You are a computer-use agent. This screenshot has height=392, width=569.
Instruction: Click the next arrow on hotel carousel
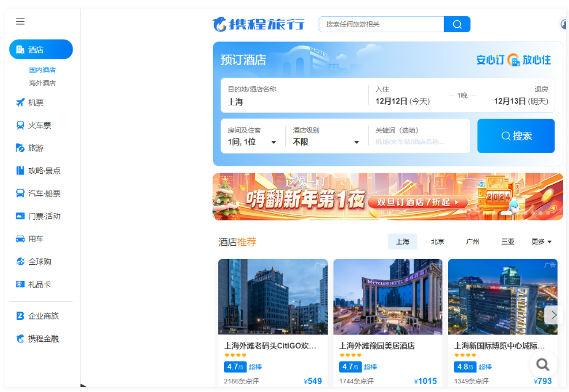pyautogui.click(x=553, y=315)
